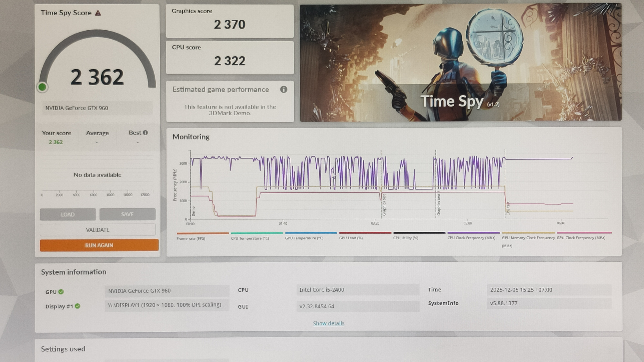Click the green GPU check mark icon

pos(61,292)
